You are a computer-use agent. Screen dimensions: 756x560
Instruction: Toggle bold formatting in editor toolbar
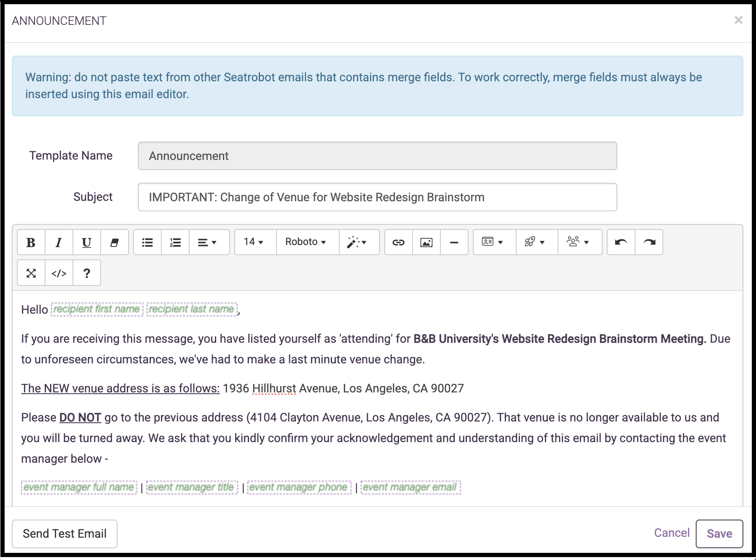pos(31,242)
